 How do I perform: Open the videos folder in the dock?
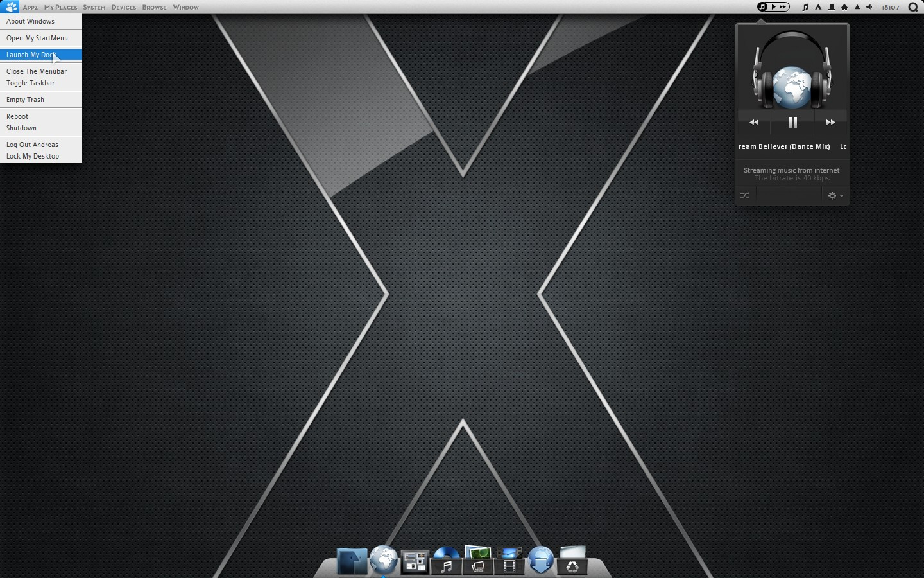pyautogui.click(x=509, y=561)
